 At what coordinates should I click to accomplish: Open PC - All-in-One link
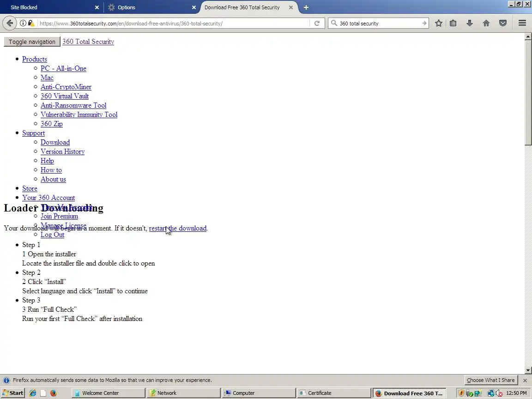pyautogui.click(x=63, y=68)
